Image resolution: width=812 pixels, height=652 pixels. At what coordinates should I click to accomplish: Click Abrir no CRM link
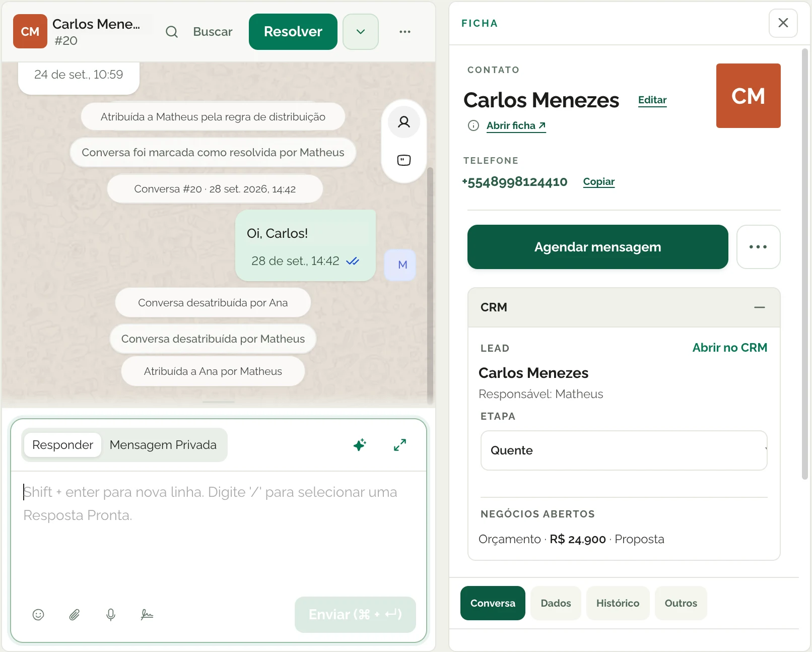coord(730,348)
